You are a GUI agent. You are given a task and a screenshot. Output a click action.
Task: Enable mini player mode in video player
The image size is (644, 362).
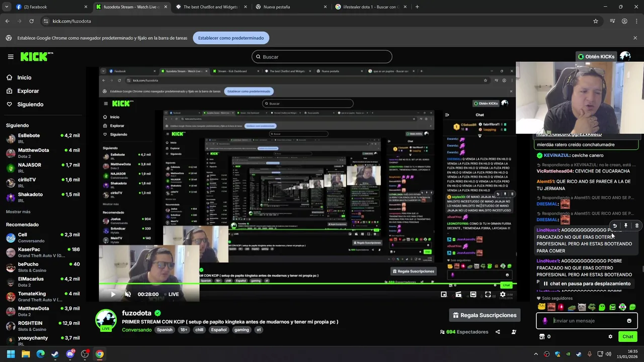pyautogui.click(x=444, y=294)
